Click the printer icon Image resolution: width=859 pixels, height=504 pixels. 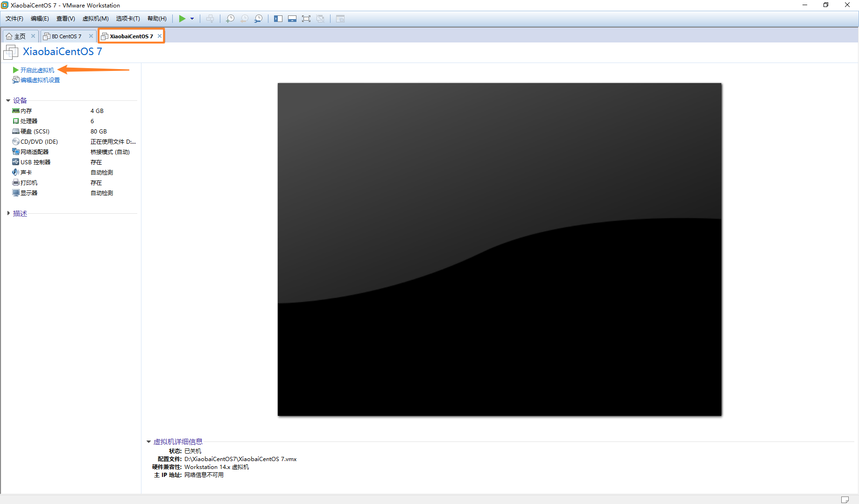point(16,183)
